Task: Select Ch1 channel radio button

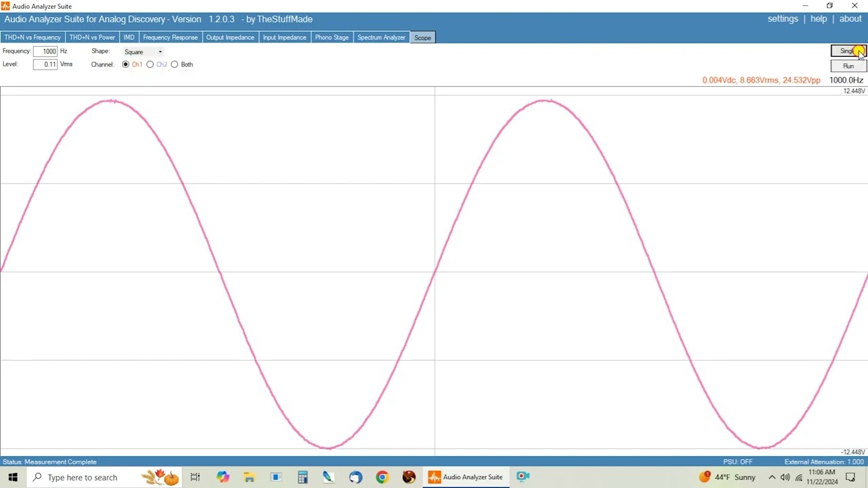Action: tap(125, 64)
